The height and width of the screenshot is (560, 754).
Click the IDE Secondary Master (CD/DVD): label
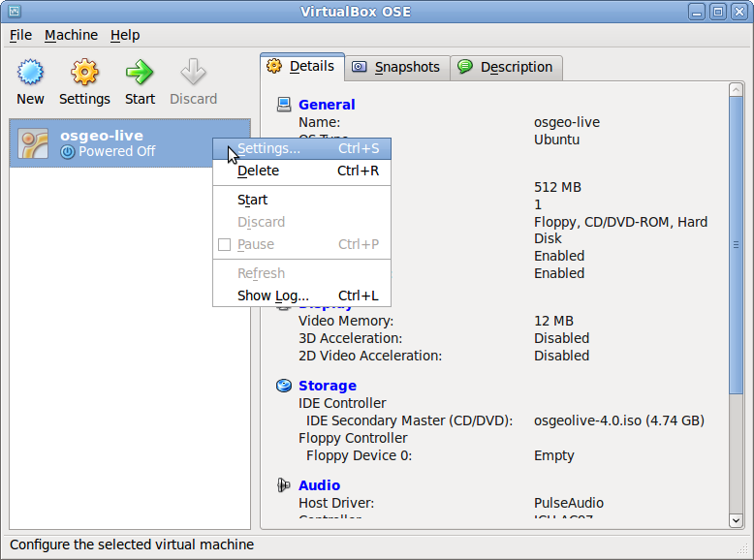(x=409, y=420)
